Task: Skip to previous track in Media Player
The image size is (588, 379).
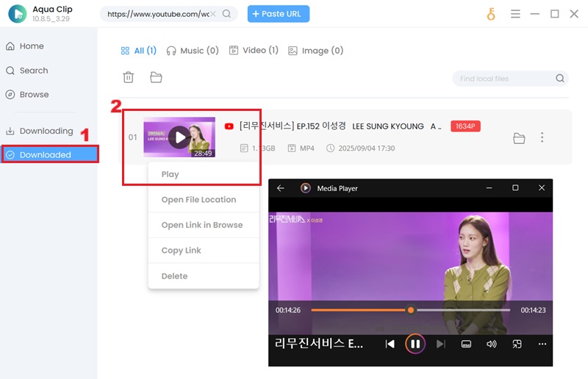Action: tap(390, 344)
